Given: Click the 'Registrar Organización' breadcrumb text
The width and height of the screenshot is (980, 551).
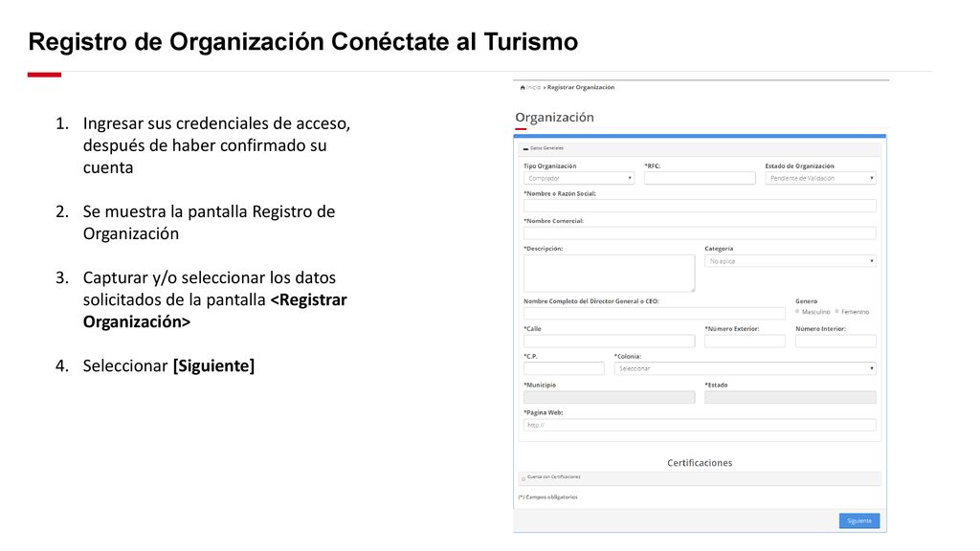Looking at the screenshot, I should (581, 87).
